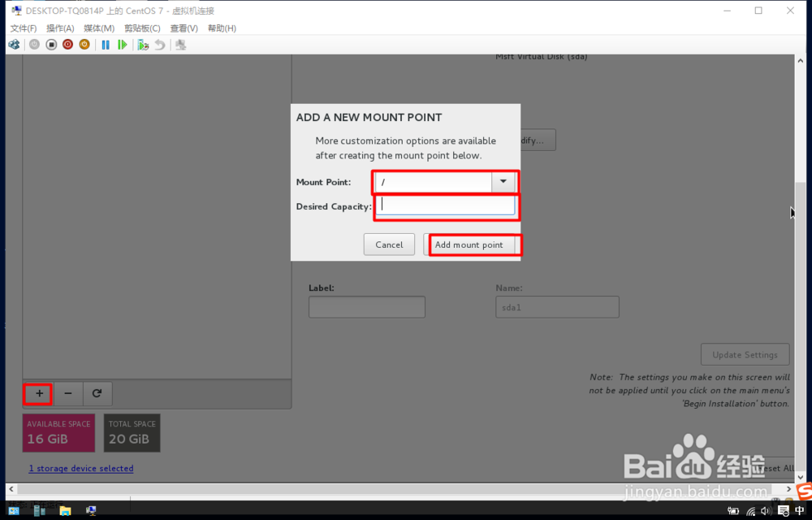Open the 文件(F) menu
The image size is (812, 520).
point(24,28)
